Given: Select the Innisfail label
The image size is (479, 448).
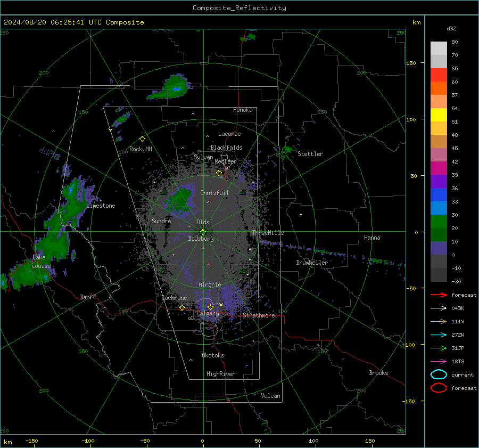Looking at the screenshot, I should (214, 193).
